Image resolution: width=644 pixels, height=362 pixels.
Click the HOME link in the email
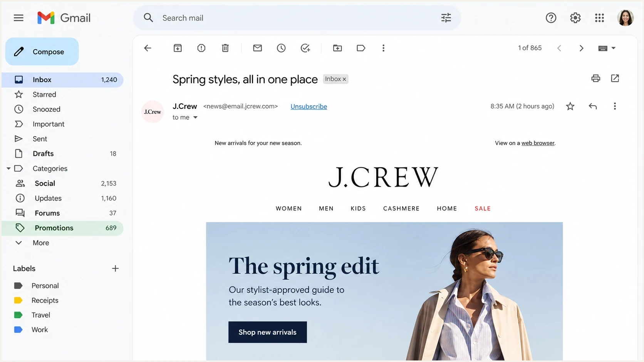pos(447,209)
